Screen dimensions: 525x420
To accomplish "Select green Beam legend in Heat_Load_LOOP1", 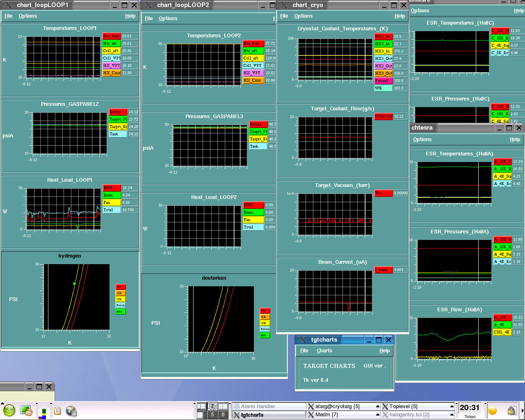I will [x=112, y=195].
